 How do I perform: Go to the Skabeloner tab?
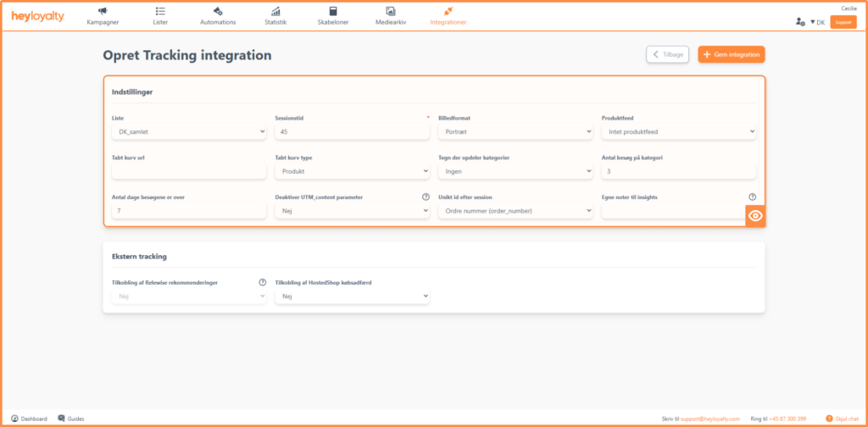332,16
